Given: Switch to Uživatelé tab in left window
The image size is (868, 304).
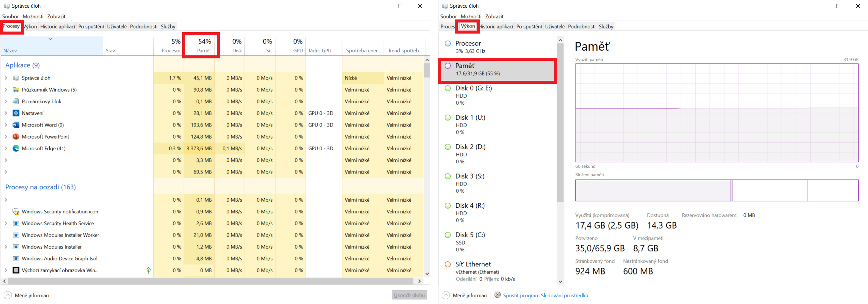Looking at the screenshot, I should 117,26.
